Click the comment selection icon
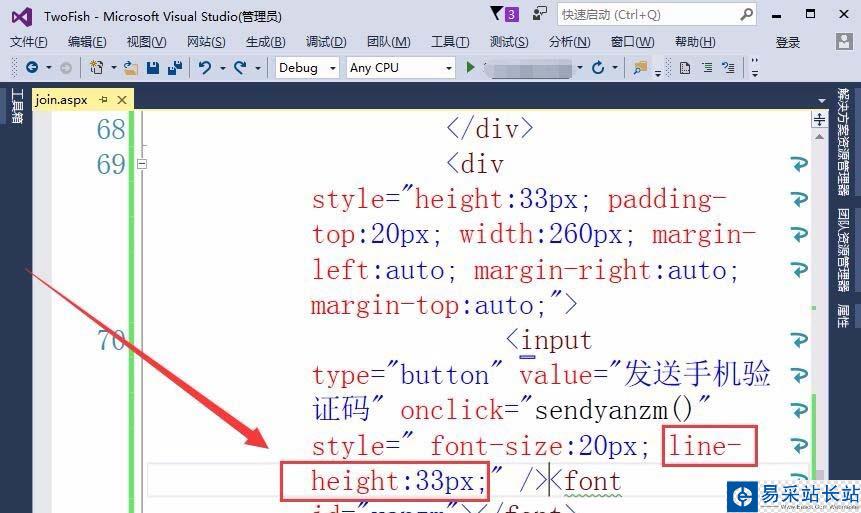861x513 pixels. pos(728,68)
